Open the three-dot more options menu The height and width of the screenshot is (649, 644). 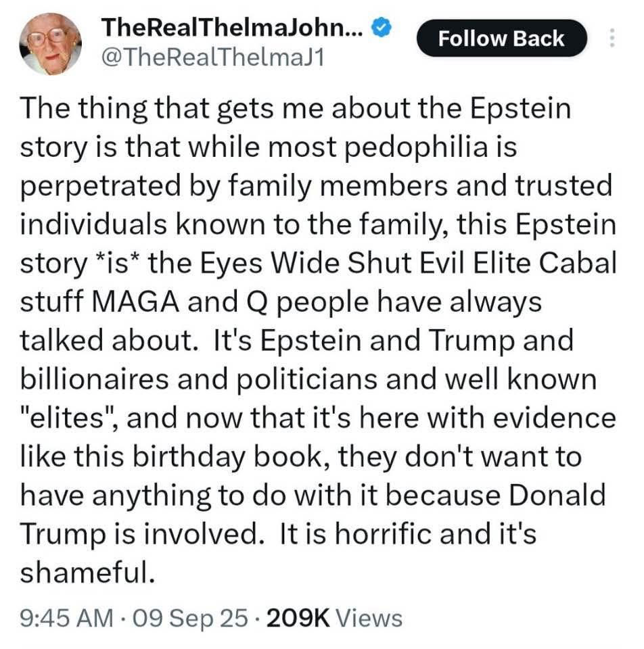click(613, 38)
